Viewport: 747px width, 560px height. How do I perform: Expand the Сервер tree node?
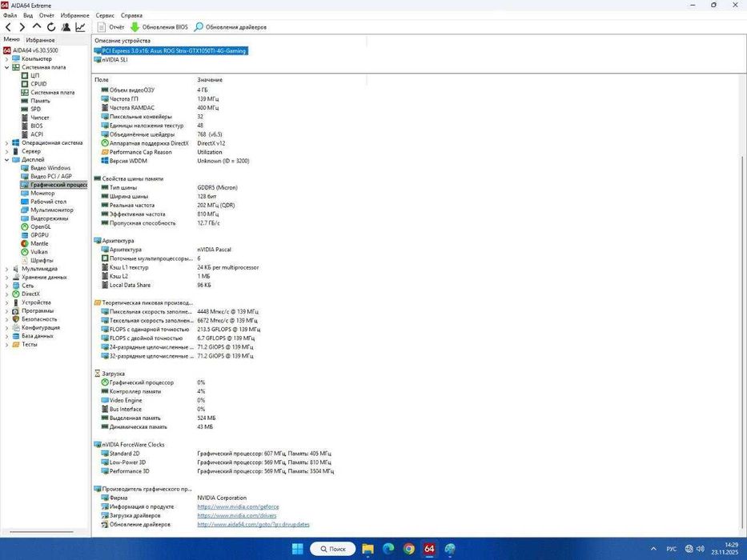coord(6,151)
